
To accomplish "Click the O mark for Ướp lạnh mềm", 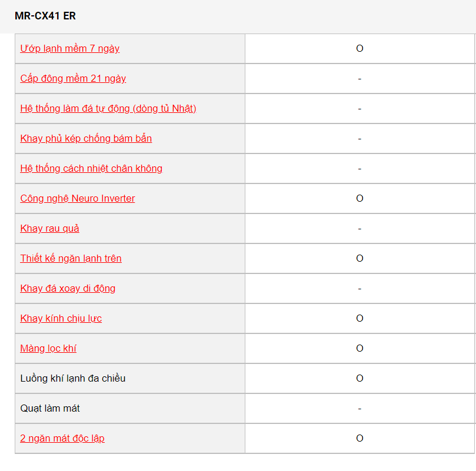I will (x=360, y=49).
